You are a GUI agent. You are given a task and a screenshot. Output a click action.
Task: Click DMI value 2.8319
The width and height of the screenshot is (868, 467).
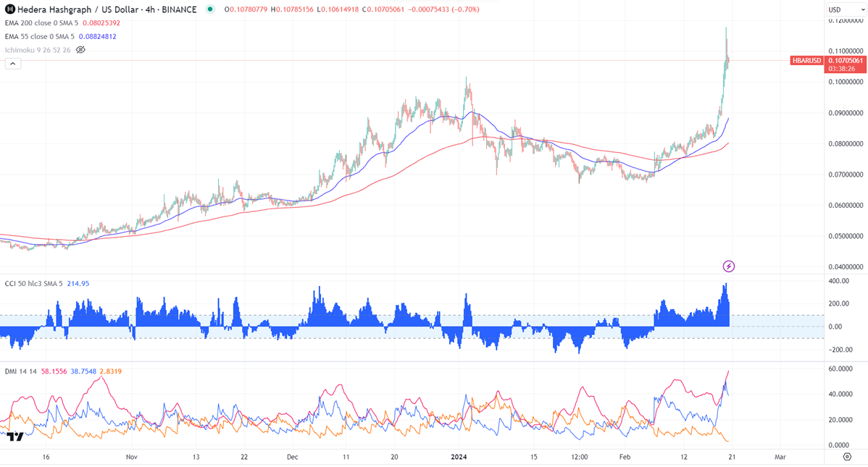click(x=111, y=371)
